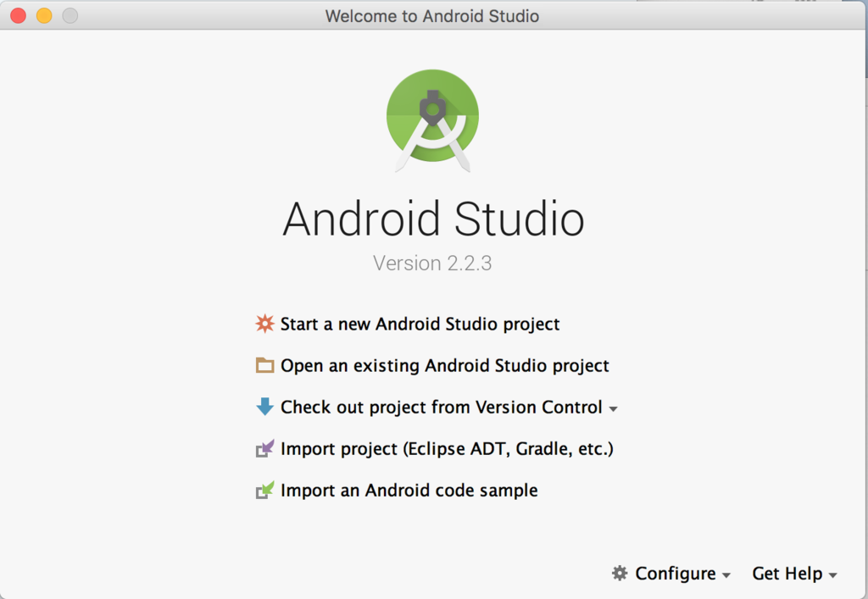Viewport: 868px width, 599px height.
Task: Click the Configure gear icon
Action: point(620,573)
